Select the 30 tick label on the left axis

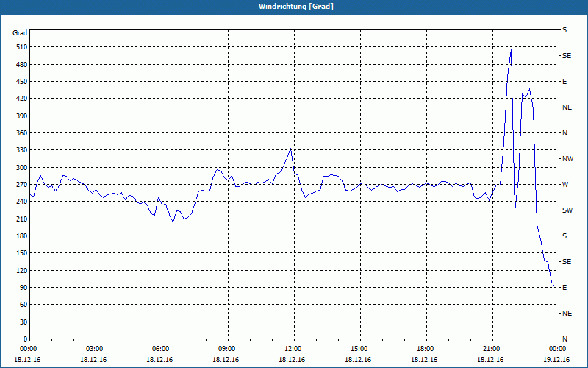[24, 322]
